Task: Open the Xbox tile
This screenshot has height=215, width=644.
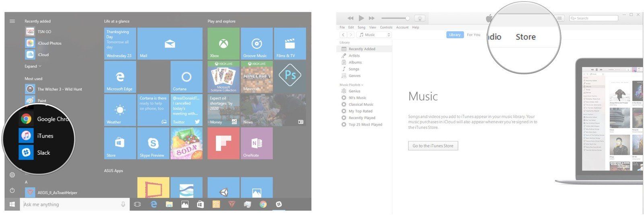Action: [223, 43]
